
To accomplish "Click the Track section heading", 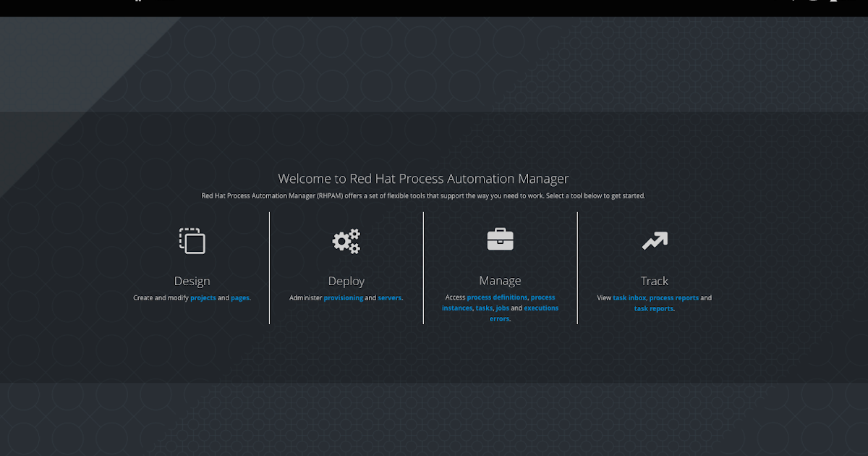I will coord(654,280).
